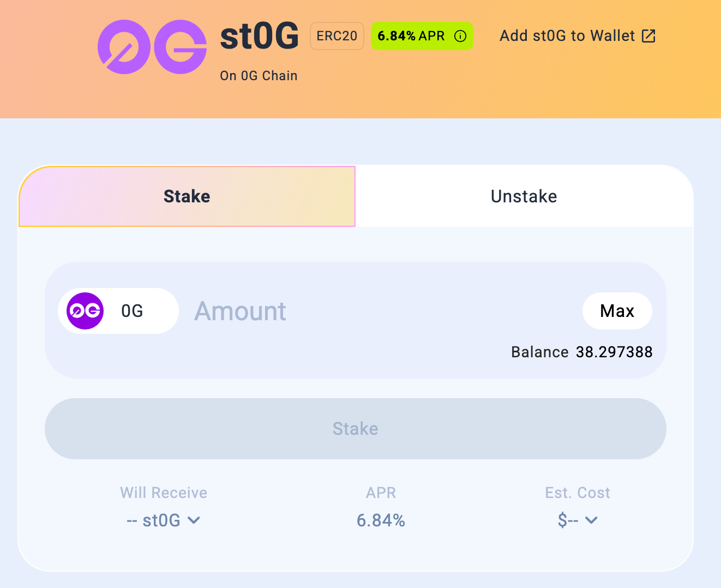Viewport: 721px width, 588px height.
Task: Switch to the Stake tab
Action: click(x=187, y=196)
